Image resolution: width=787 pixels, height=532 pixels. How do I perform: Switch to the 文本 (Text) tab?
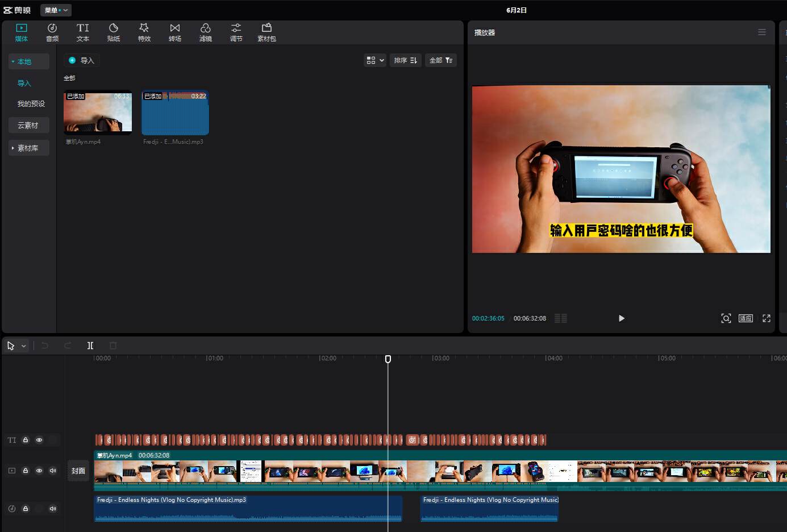[x=83, y=32]
